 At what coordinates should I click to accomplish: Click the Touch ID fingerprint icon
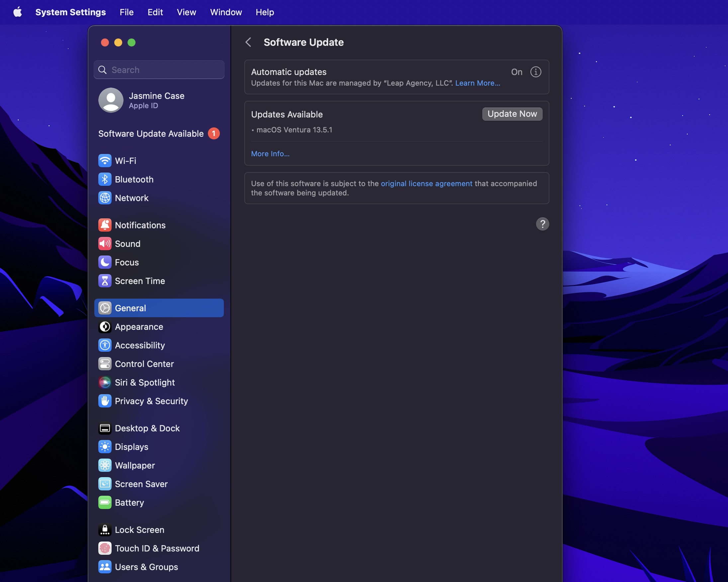[105, 548]
